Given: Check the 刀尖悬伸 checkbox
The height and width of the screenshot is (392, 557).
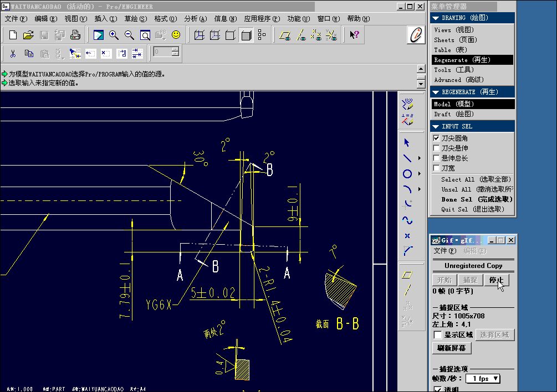Looking at the screenshot, I should point(437,148).
